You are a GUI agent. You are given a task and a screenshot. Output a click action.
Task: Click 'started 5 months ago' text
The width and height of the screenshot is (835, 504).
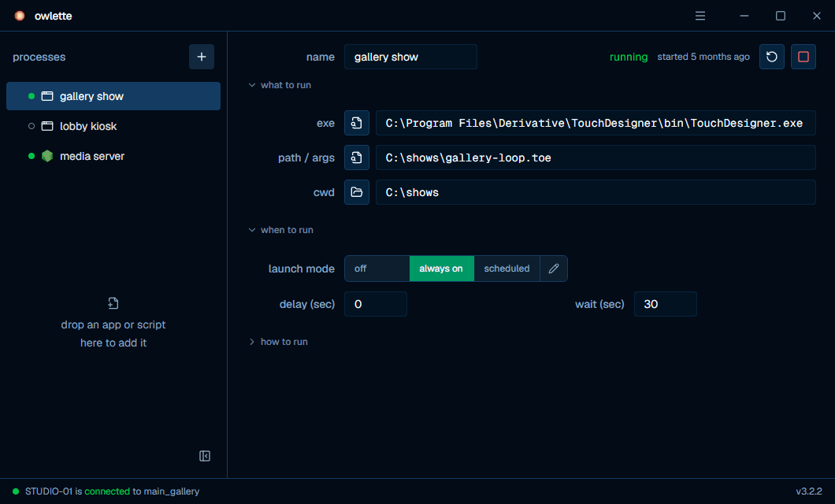(703, 57)
